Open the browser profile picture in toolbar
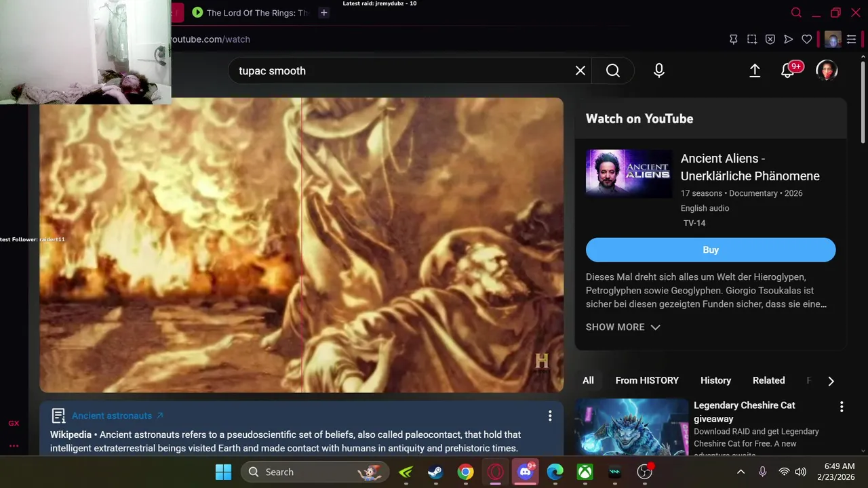This screenshot has height=488, width=868. (833, 39)
